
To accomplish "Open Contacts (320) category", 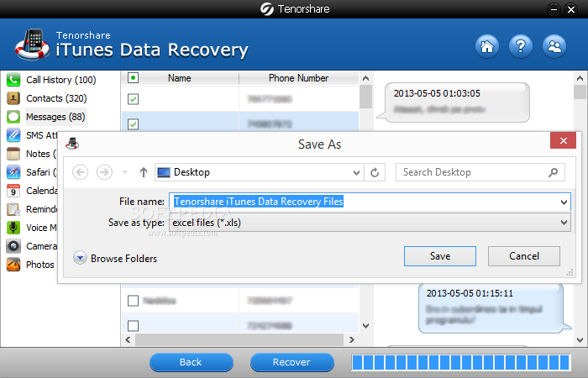I will [56, 98].
